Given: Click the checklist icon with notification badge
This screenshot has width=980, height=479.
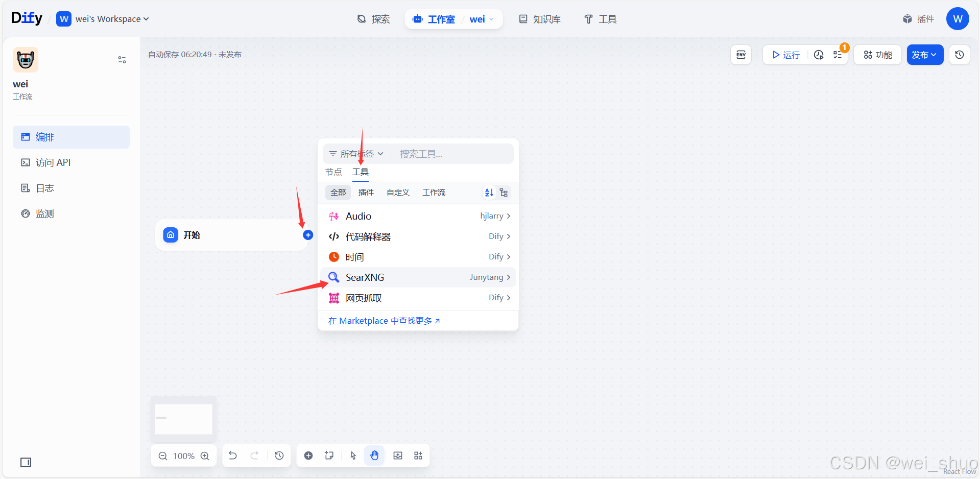Looking at the screenshot, I should (x=837, y=55).
